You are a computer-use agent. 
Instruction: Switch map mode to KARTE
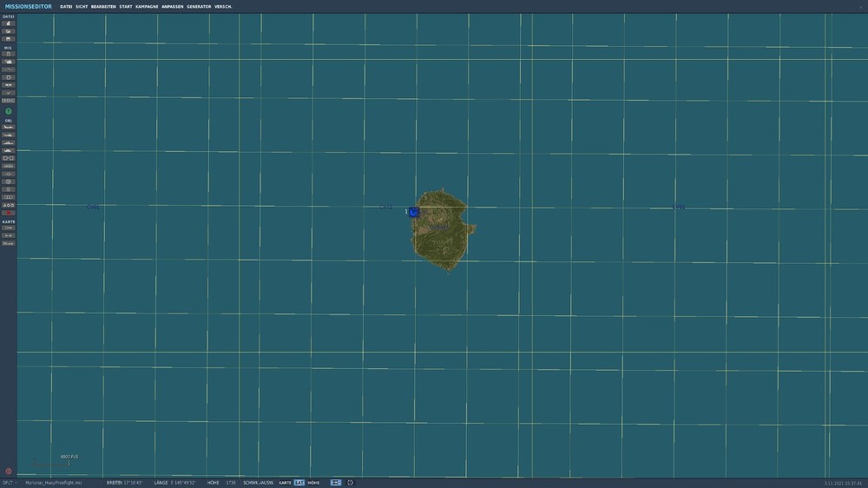pos(285,483)
